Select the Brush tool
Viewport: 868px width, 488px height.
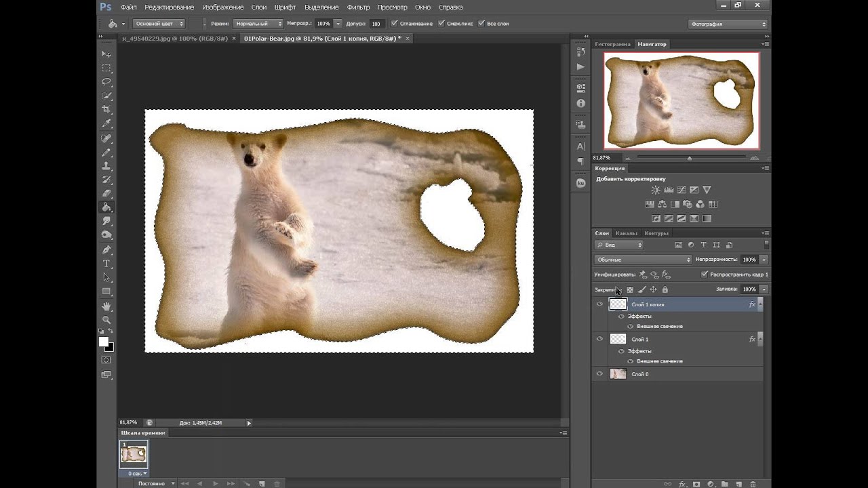click(x=106, y=152)
